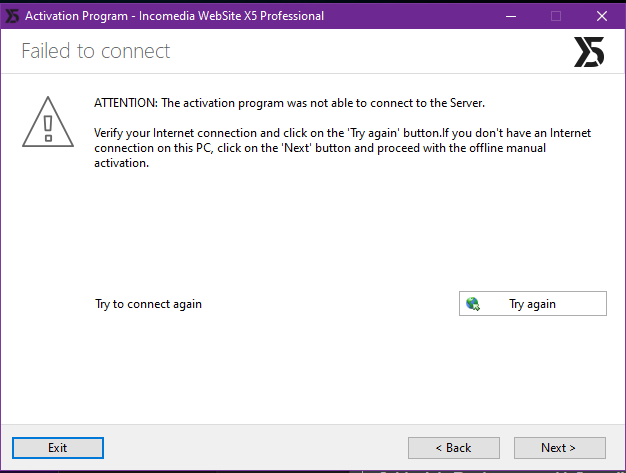Click the X5 logo in the header
Screen dimensions: 626x473
click(589, 52)
